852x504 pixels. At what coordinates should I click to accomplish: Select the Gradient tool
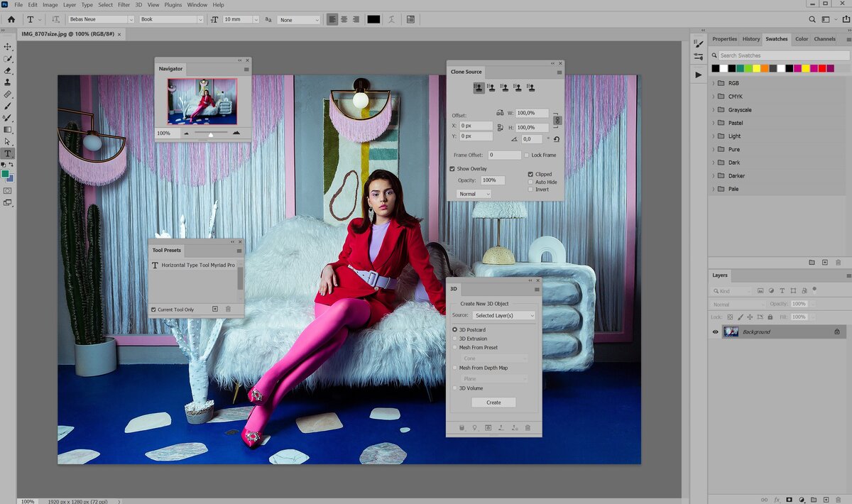coord(8,130)
